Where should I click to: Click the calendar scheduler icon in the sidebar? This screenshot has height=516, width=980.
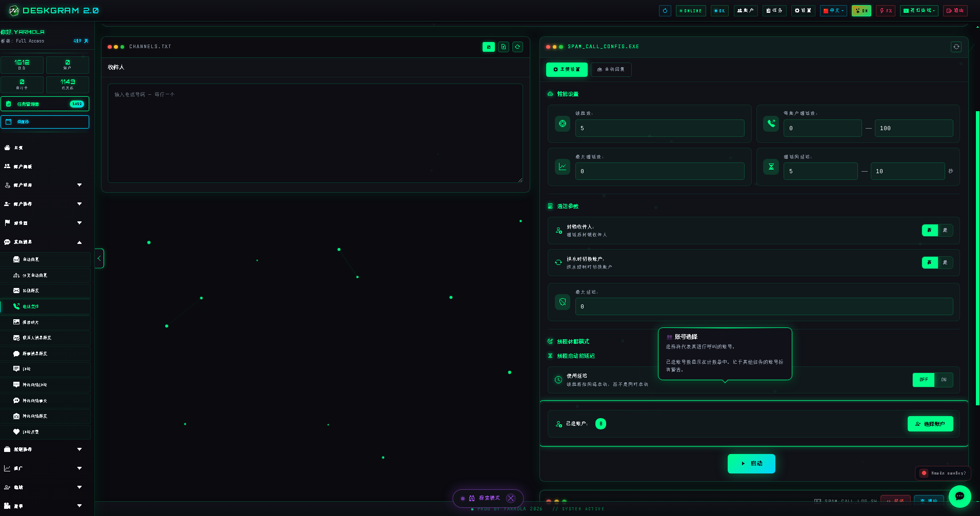click(9, 122)
